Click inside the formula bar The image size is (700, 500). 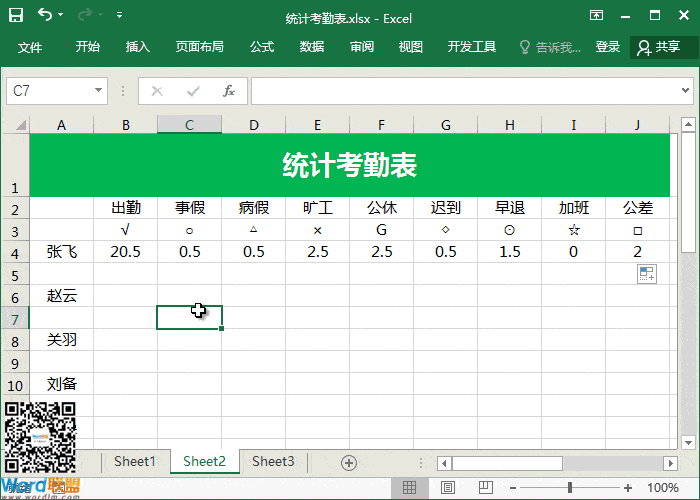click(x=464, y=91)
